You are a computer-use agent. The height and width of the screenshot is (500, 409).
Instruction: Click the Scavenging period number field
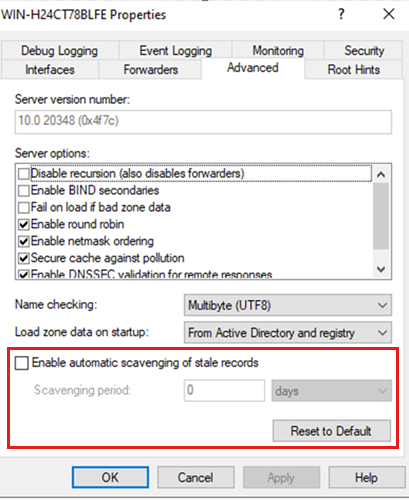coord(224,390)
